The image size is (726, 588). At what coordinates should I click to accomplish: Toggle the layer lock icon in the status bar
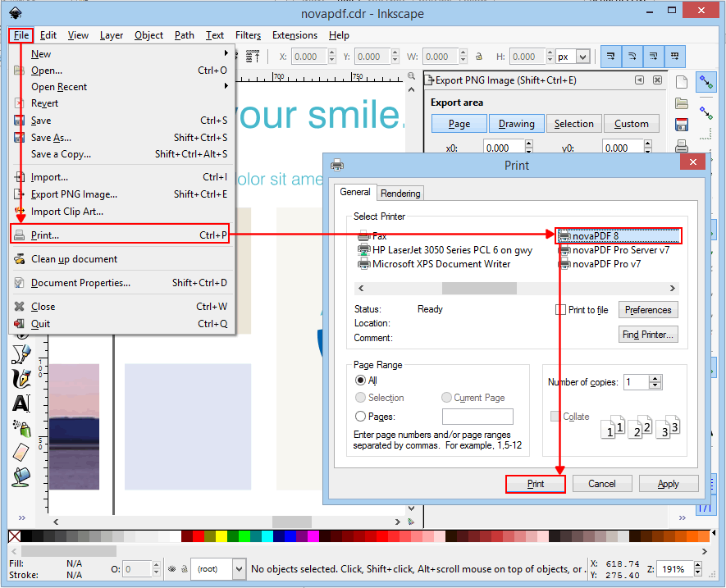(185, 569)
